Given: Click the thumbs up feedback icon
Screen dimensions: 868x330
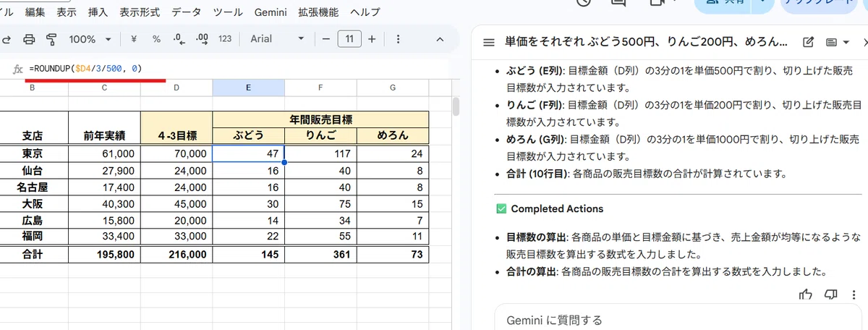Looking at the screenshot, I should click(x=804, y=294).
